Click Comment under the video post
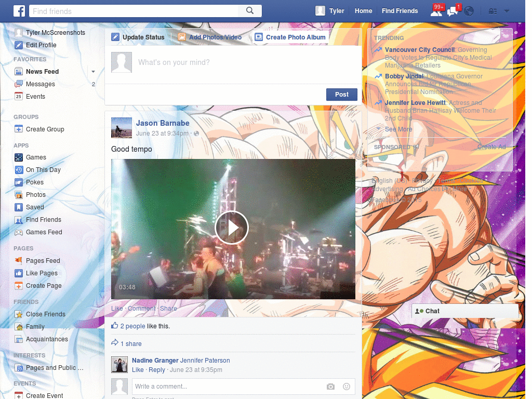Image resolution: width=532 pixels, height=399 pixels. pyautogui.click(x=141, y=309)
